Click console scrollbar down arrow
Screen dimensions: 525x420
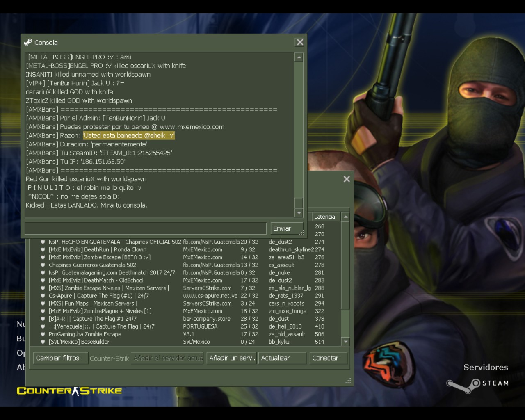pyautogui.click(x=299, y=213)
